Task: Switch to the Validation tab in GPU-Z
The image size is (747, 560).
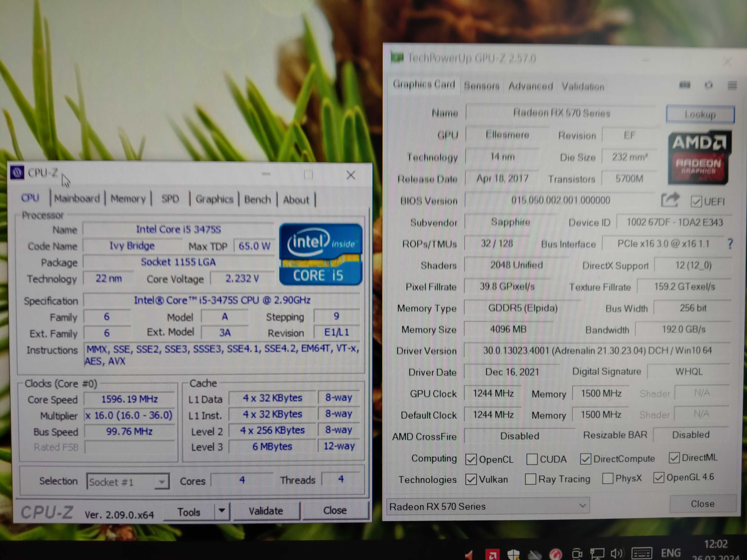Action: coord(583,87)
